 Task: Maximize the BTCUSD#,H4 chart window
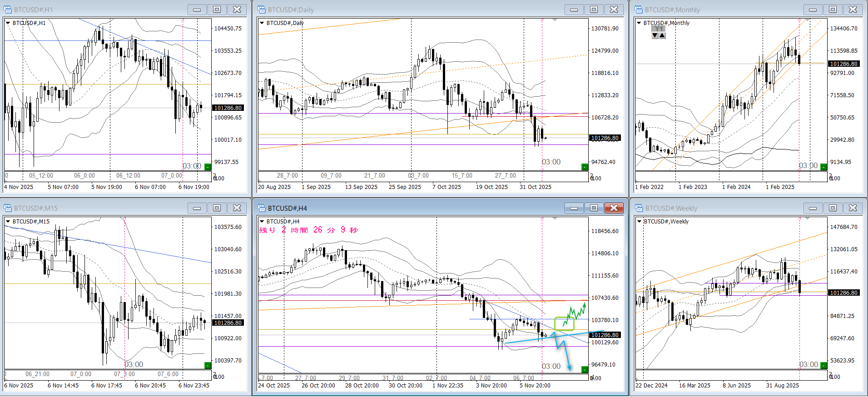[594, 208]
